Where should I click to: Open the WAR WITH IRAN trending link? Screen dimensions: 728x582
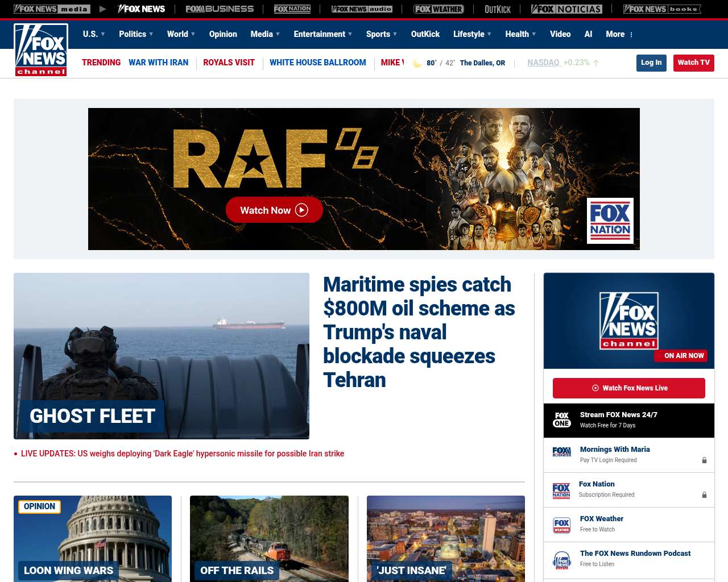[x=158, y=63]
